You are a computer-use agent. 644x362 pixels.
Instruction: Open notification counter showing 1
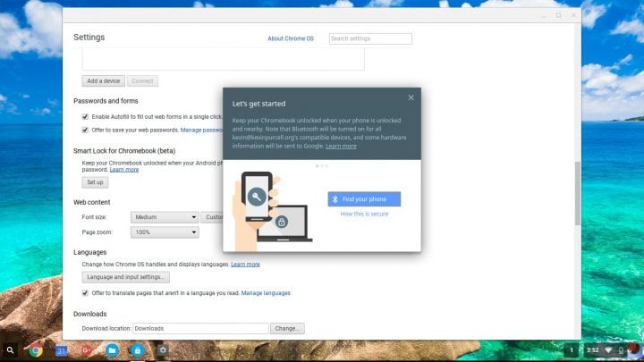coord(572,350)
